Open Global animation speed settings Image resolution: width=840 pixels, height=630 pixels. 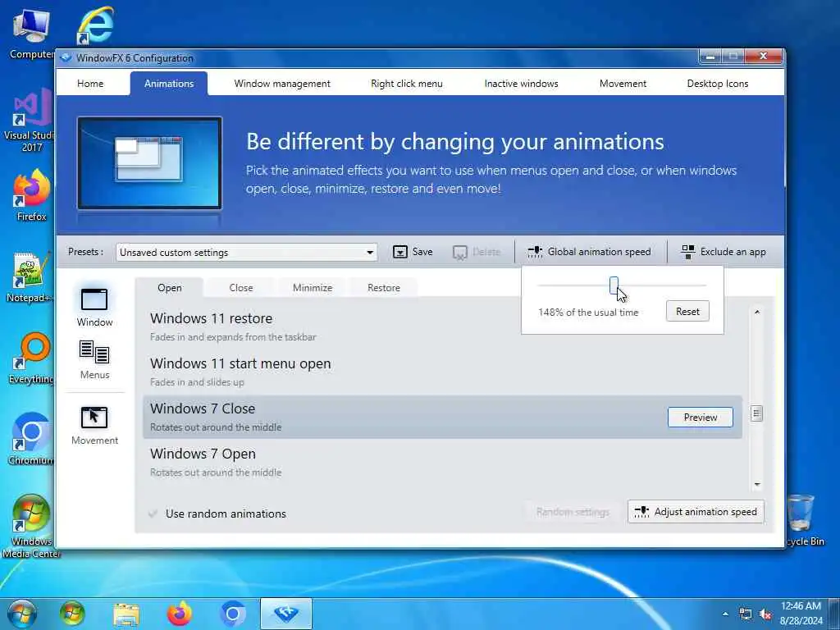(x=589, y=252)
